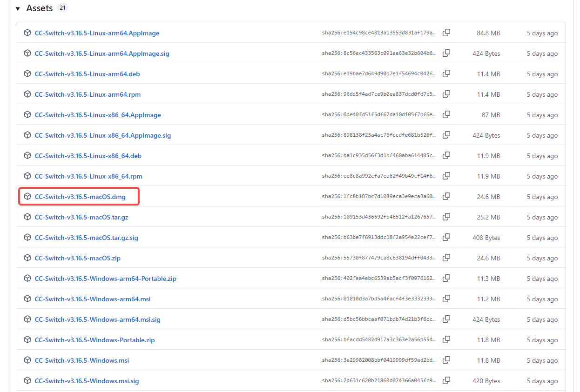
Task: Download CC-Switch-v3.16.5-macOS.tar.gz
Action: 81,217
